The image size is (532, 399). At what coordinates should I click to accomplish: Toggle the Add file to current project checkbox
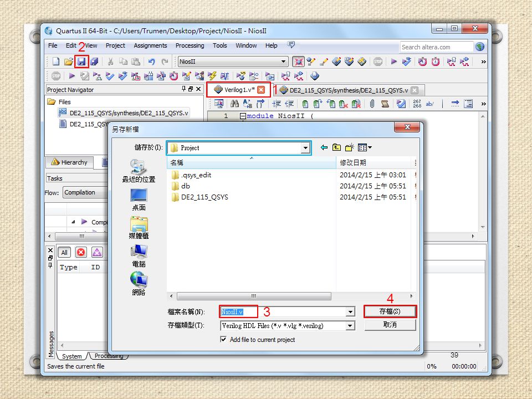[223, 339]
